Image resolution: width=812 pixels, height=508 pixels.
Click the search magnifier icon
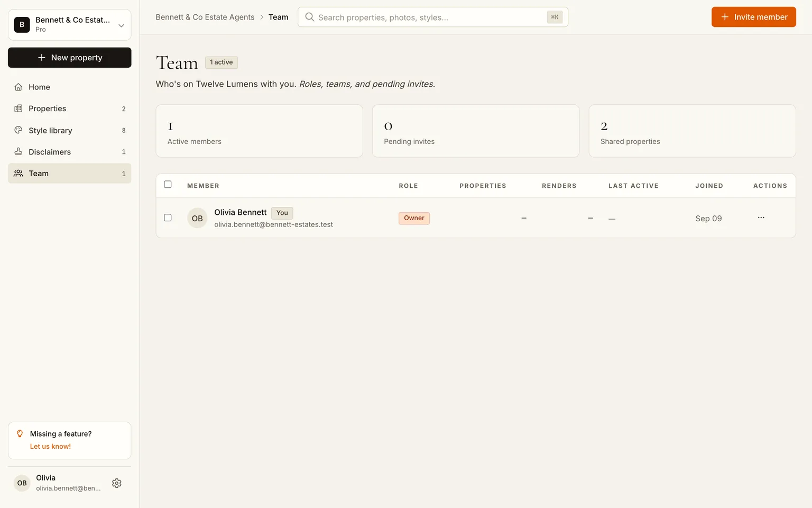(310, 17)
